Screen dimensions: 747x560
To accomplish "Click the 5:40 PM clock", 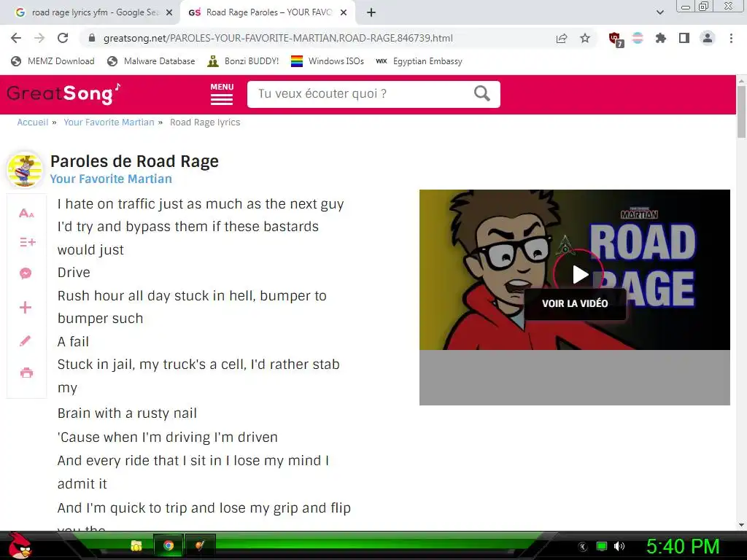I will (x=683, y=546).
